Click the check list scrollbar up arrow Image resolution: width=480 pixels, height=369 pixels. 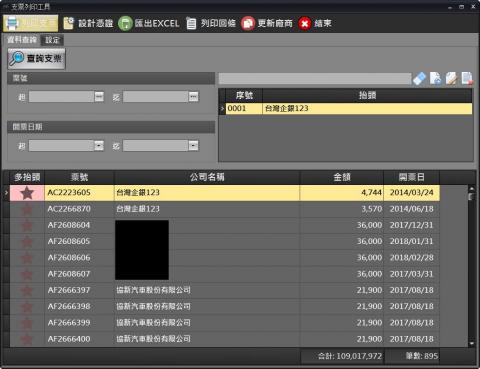point(471,189)
